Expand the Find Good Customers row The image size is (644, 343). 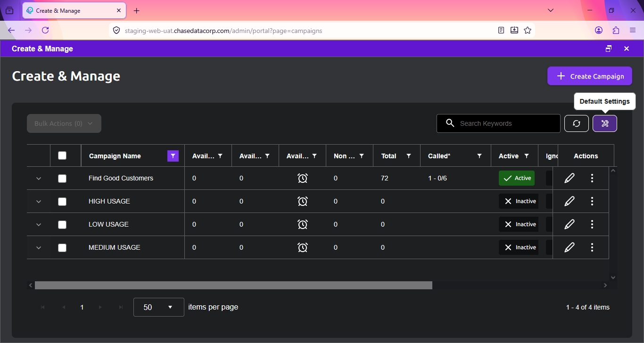39,179
